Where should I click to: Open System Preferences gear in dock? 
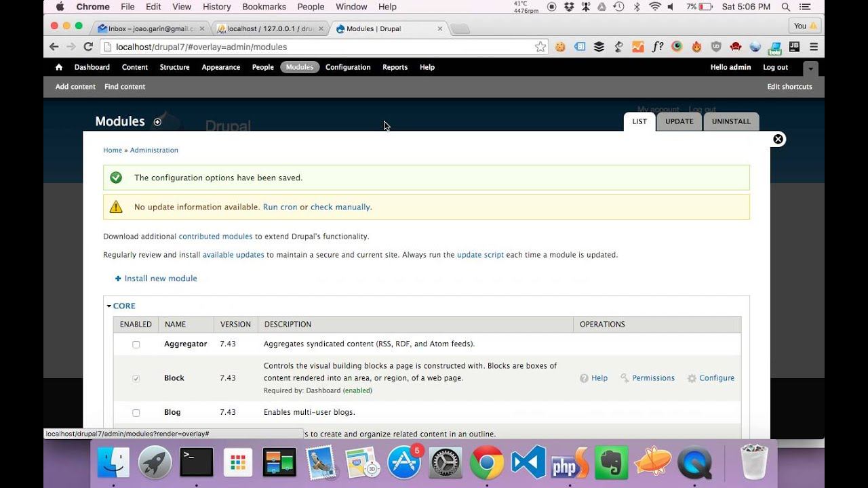pyautogui.click(x=446, y=462)
